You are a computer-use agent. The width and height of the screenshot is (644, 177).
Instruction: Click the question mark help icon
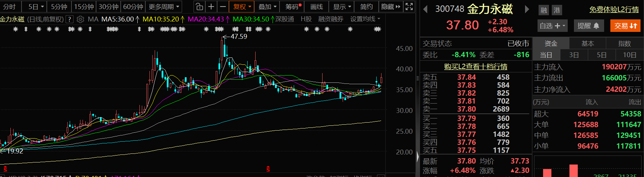(x=70, y=19)
